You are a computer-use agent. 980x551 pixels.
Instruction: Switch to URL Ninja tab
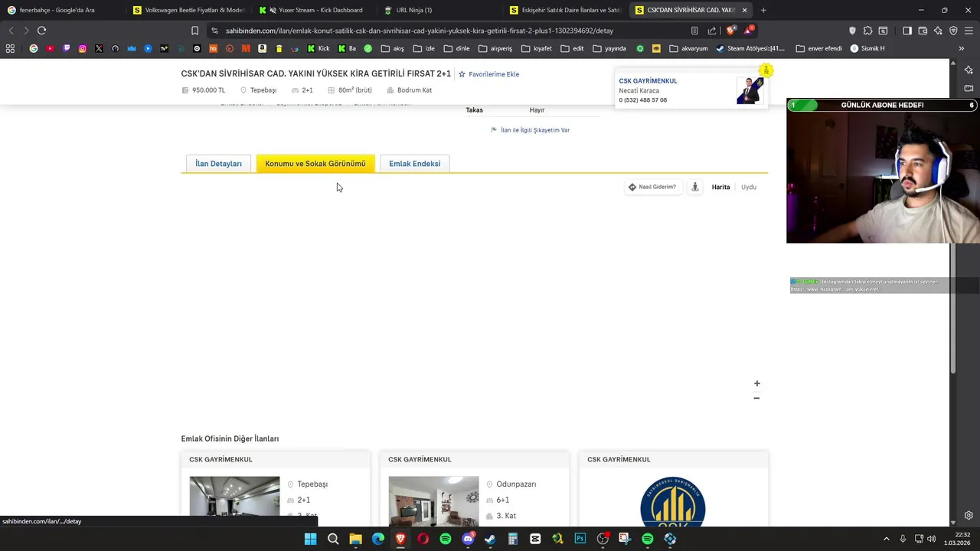(x=441, y=10)
